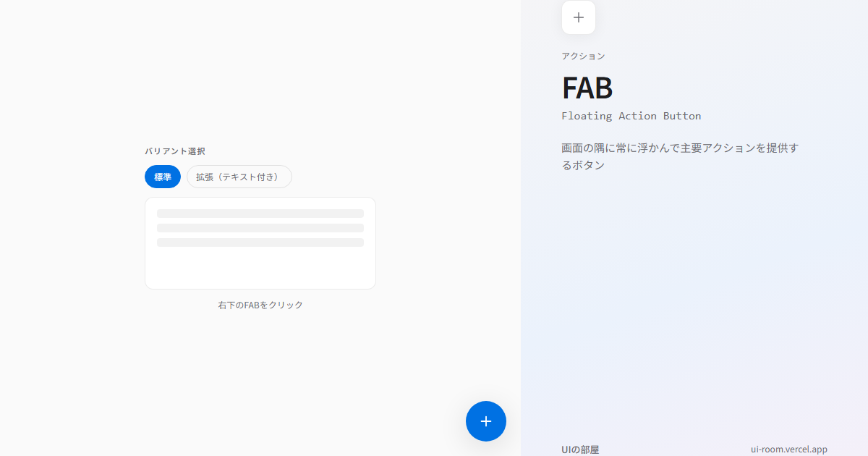Click the white square plus icon tile
The image size is (868, 456).
pos(579,17)
